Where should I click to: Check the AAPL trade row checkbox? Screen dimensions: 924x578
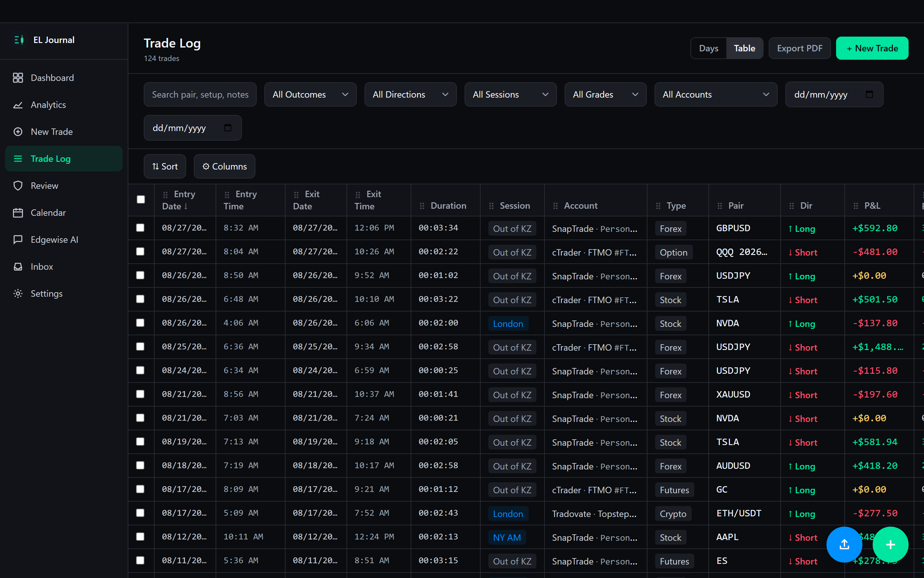click(x=140, y=537)
